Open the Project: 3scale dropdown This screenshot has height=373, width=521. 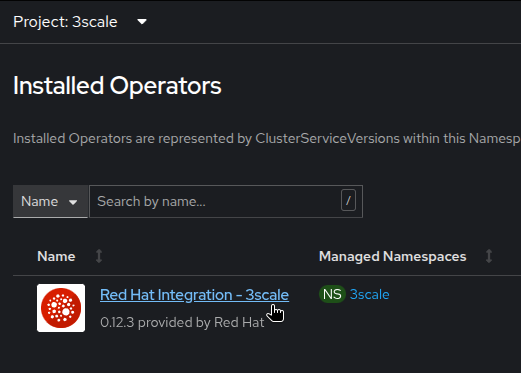pos(80,22)
